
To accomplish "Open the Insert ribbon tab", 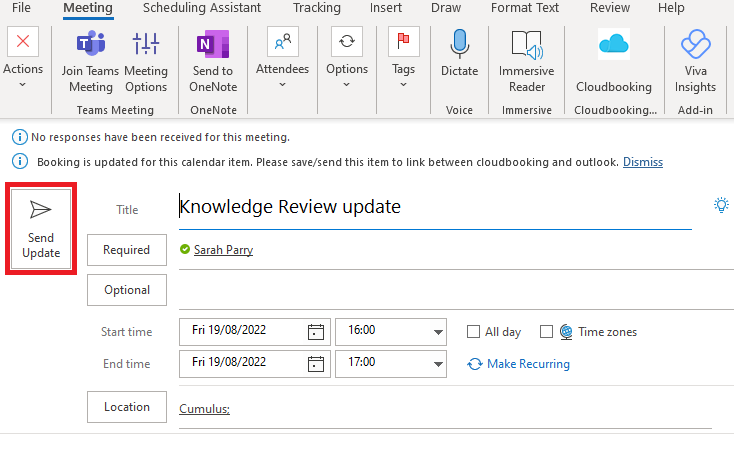I will click(386, 8).
